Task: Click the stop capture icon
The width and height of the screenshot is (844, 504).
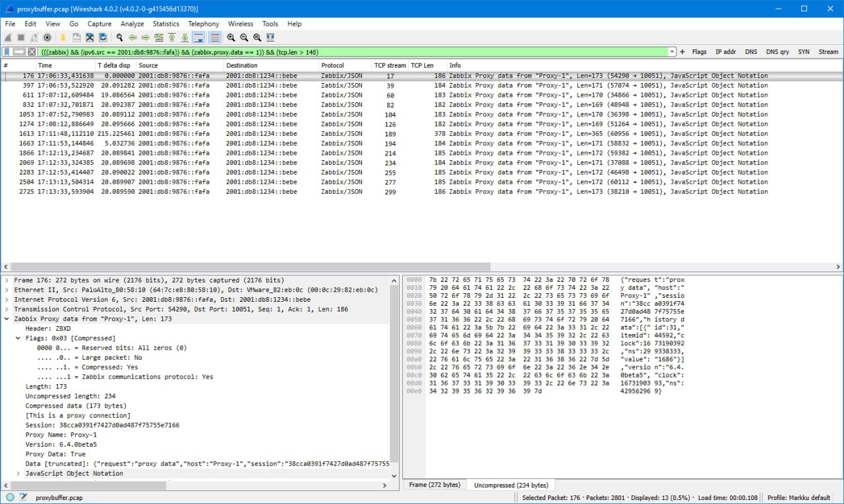Action: (x=21, y=38)
